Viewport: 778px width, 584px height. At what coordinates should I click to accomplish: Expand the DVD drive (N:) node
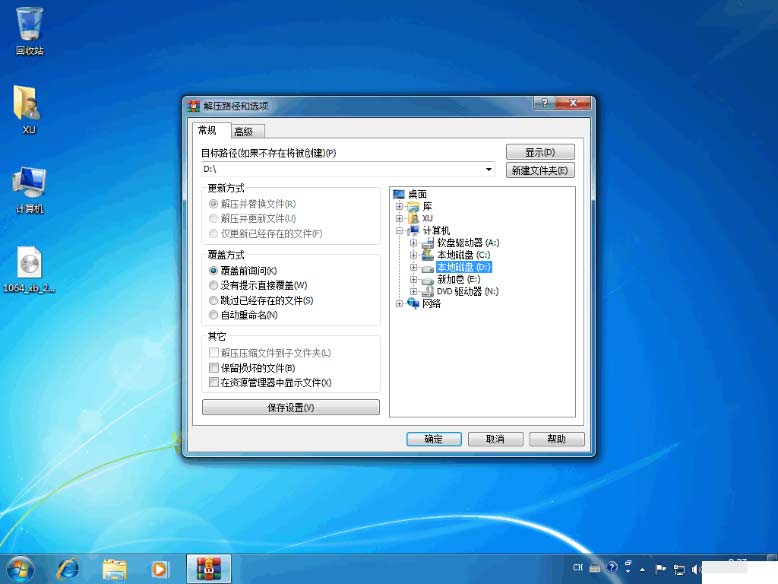pyautogui.click(x=413, y=291)
